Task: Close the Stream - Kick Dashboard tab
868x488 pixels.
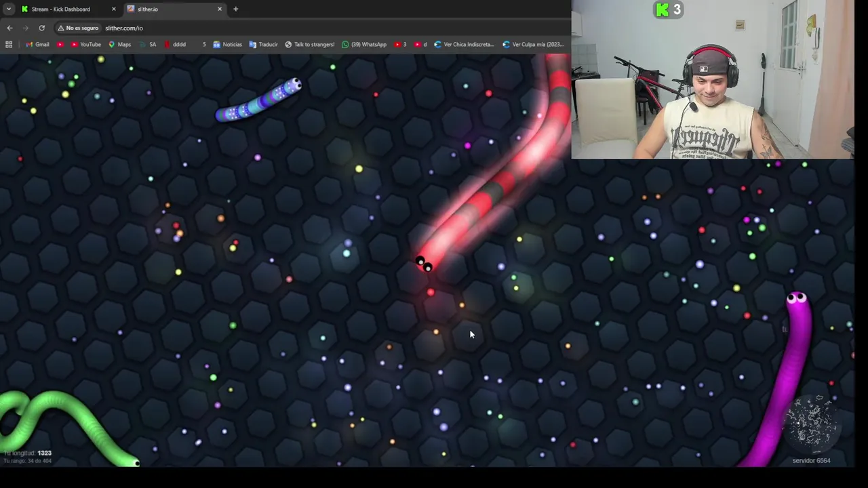Action: point(113,9)
